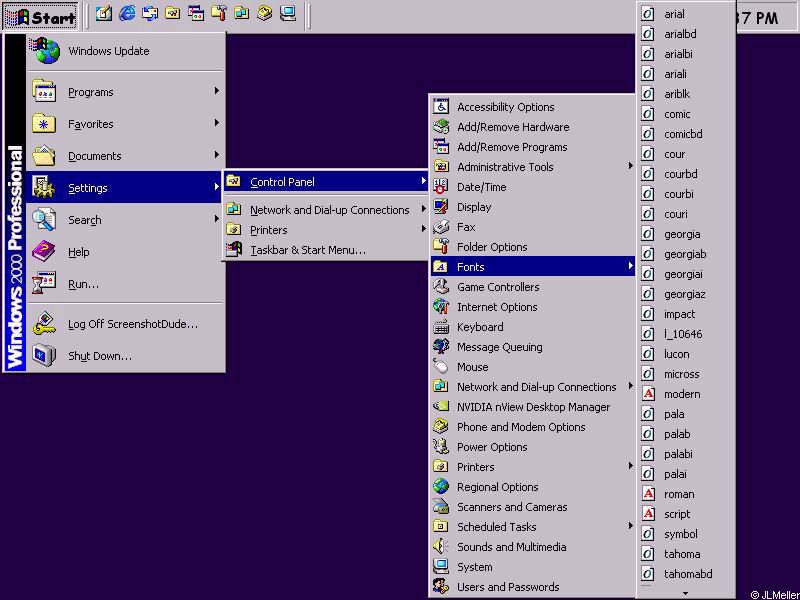Select the symbol font entry
800x600 pixels.
[x=686, y=534]
